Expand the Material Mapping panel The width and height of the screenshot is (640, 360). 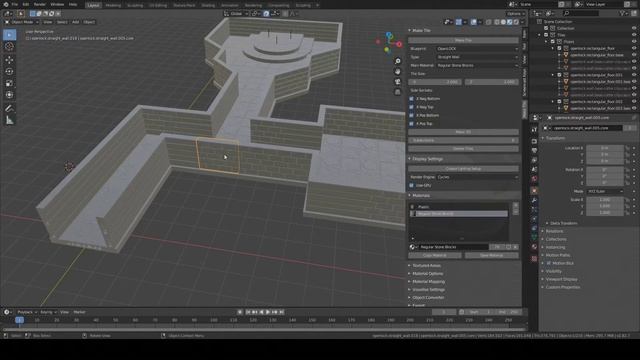click(428, 282)
